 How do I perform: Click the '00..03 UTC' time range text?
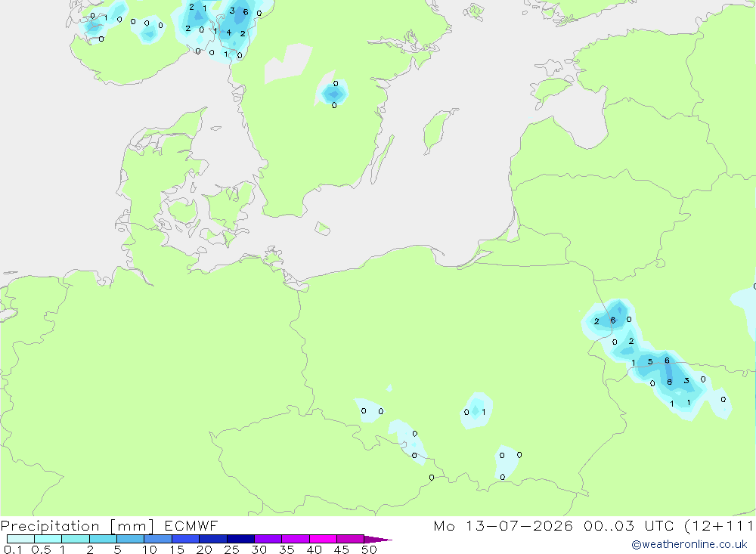tap(628, 525)
